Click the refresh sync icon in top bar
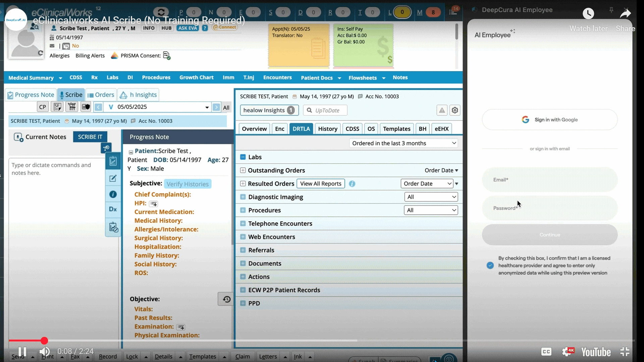 (x=161, y=12)
